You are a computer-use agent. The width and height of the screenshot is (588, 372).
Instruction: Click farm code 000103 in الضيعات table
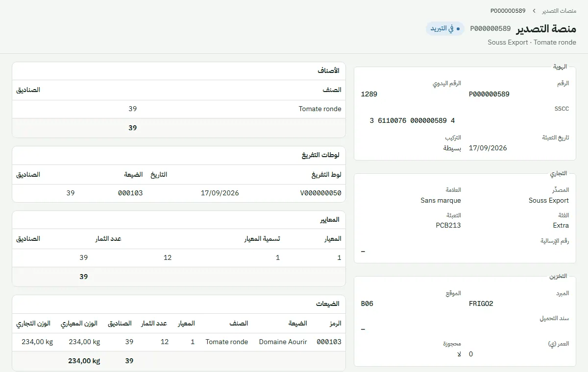pyautogui.click(x=329, y=342)
